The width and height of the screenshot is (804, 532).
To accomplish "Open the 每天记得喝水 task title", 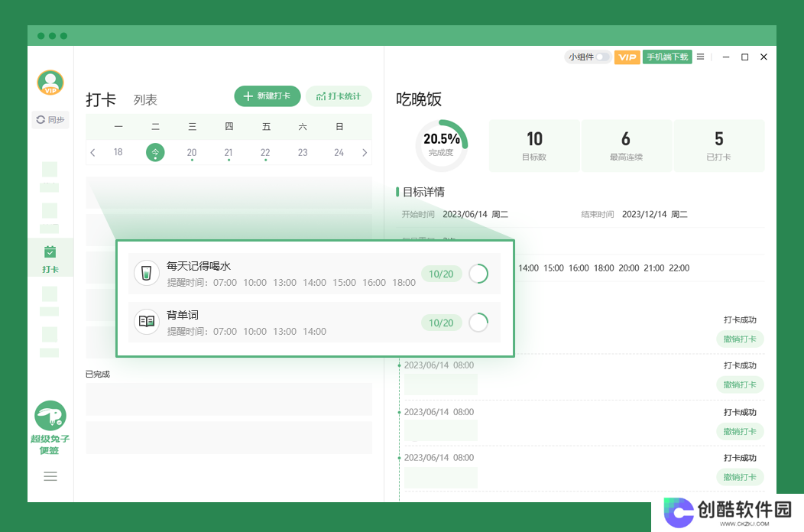I will pyautogui.click(x=199, y=266).
